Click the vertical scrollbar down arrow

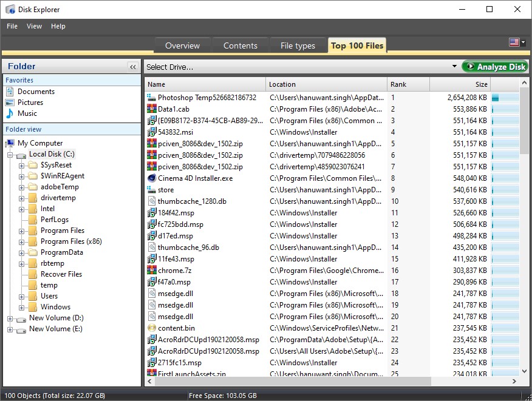pyautogui.click(x=524, y=371)
